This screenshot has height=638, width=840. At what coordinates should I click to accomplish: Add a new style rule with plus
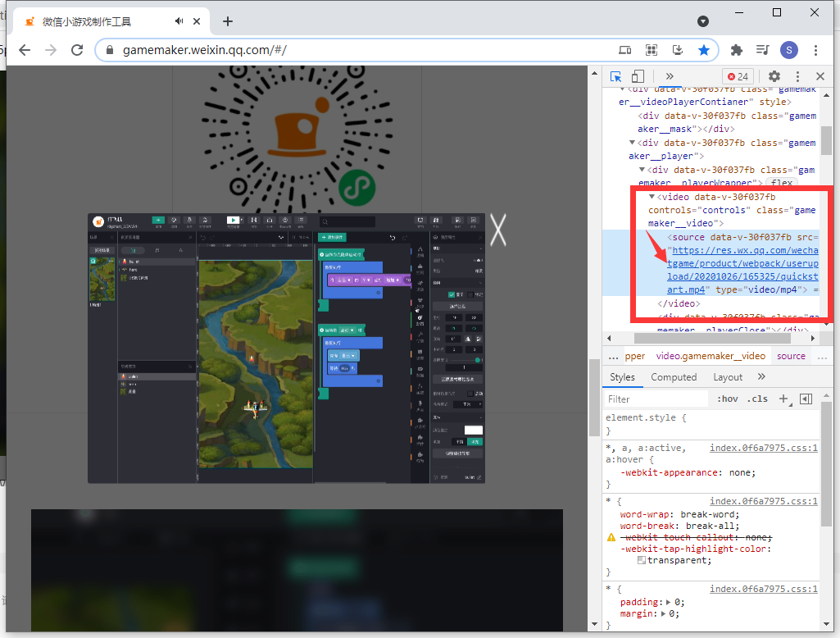783,399
